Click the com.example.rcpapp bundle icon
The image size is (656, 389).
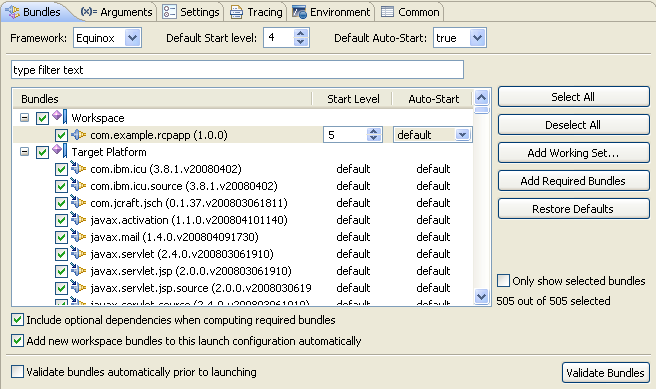click(x=78, y=135)
